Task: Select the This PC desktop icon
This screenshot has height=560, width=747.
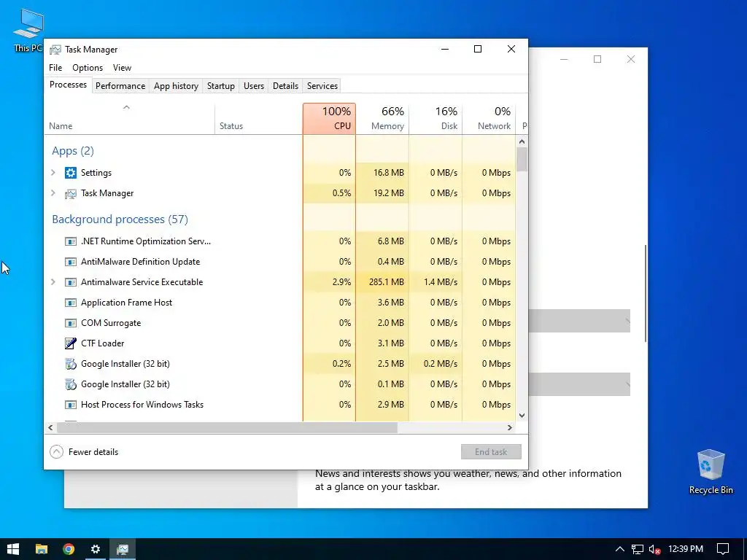Action: pos(28,30)
